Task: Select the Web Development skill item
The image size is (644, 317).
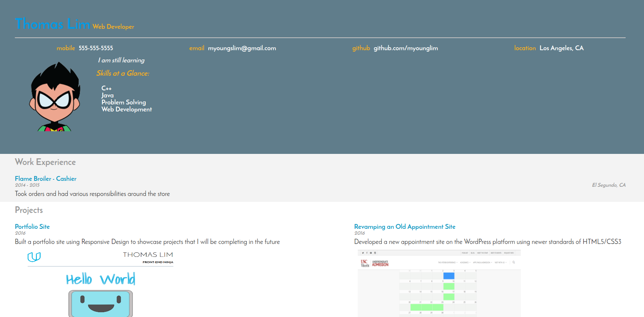Action: point(127,109)
